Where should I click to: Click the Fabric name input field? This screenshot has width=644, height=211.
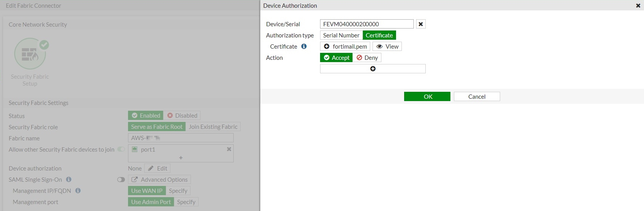click(181, 138)
